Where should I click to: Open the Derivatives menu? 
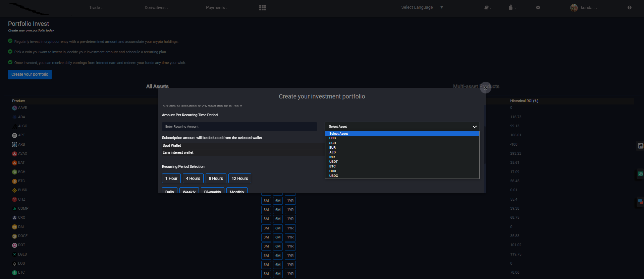tap(156, 8)
